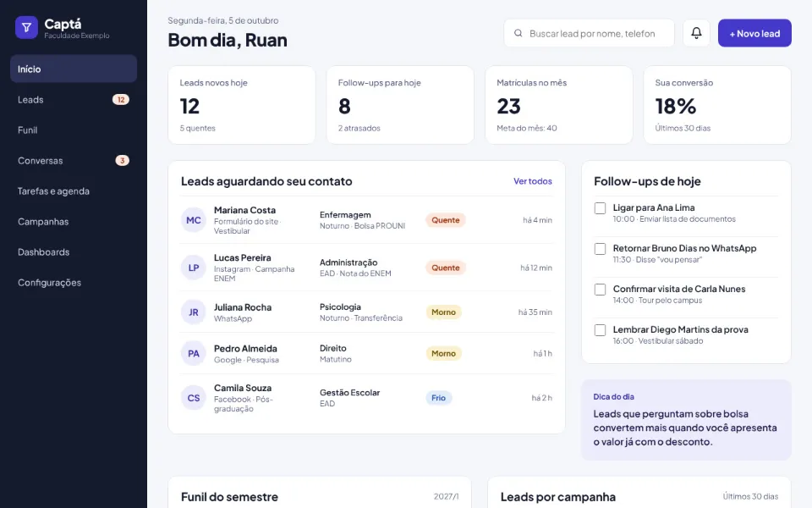
Task: Click the 2027/1 semester label
Action: [x=447, y=497]
